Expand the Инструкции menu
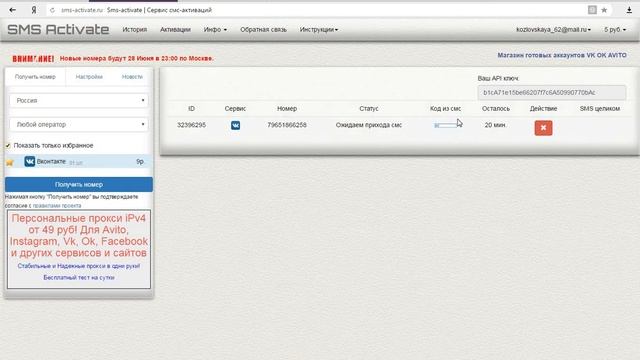Screen dimensions: 640x360 point(319,29)
